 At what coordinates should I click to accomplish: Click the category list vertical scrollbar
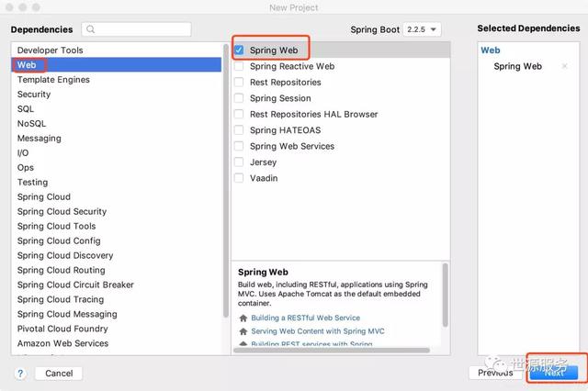pos(226,181)
